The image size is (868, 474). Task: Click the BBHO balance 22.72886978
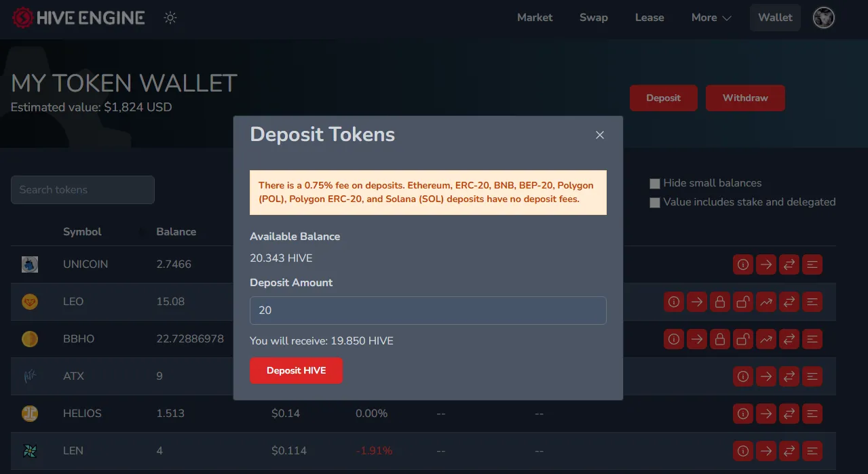(190, 339)
